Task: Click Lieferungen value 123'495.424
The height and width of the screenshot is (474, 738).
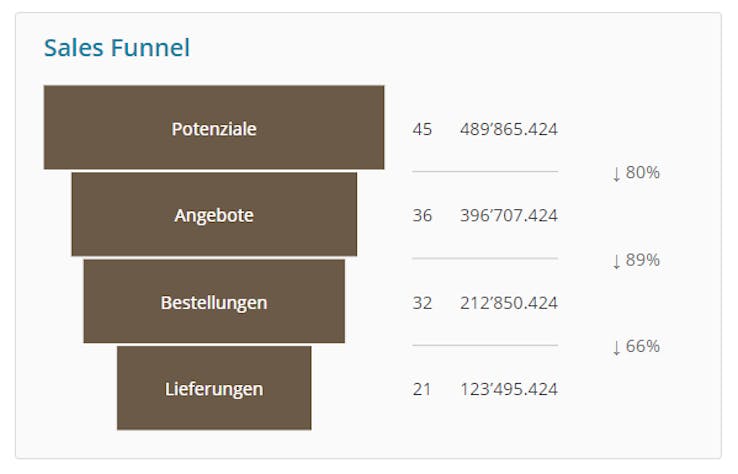Action: coord(509,389)
